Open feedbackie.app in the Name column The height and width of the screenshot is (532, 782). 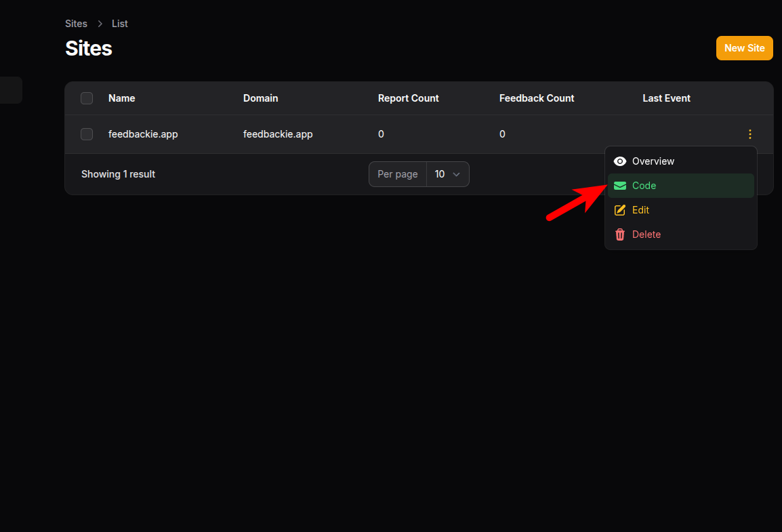click(x=143, y=134)
